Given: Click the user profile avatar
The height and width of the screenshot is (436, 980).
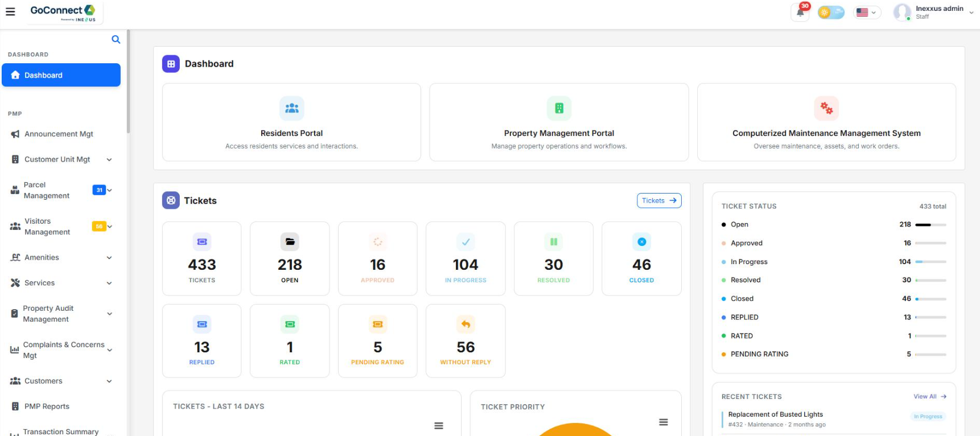Looking at the screenshot, I should click(x=902, y=12).
